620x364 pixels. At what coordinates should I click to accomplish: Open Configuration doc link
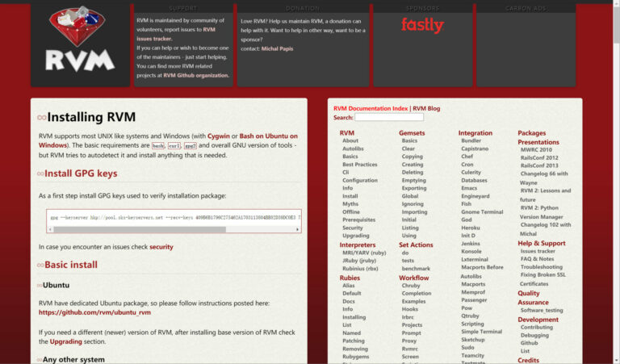(360, 180)
